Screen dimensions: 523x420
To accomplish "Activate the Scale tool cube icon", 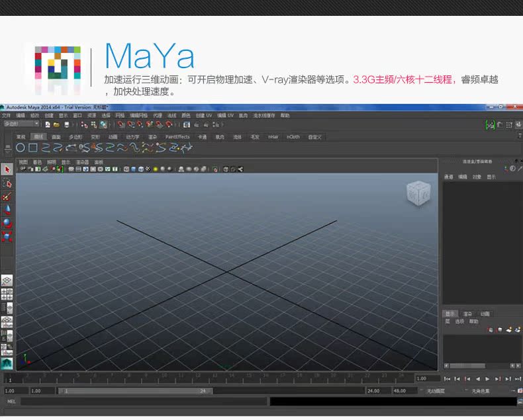I will pyautogui.click(x=7, y=236).
